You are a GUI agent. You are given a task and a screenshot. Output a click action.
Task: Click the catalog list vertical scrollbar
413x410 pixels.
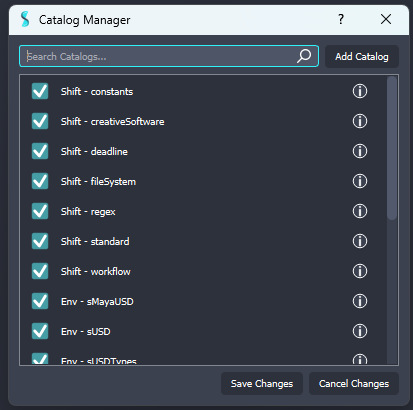pyautogui.click(x=392, y=148)
